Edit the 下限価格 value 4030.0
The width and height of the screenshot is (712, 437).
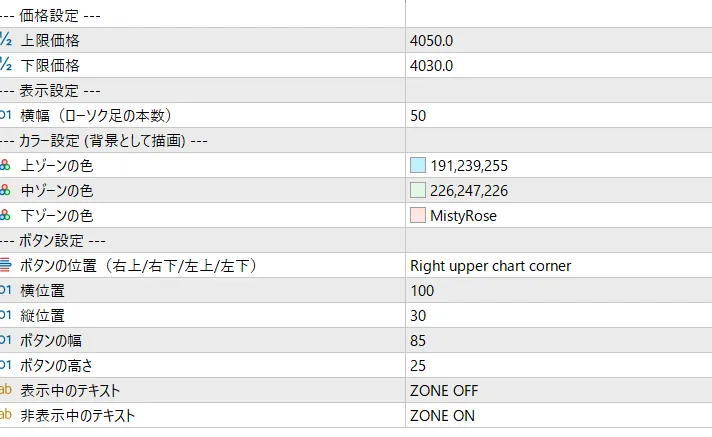[559, 65]
